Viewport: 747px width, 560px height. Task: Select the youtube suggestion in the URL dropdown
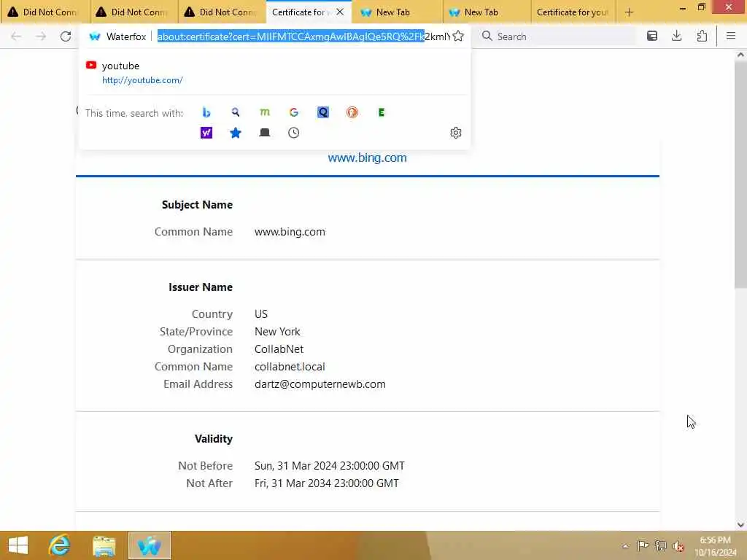click(274, 73)
